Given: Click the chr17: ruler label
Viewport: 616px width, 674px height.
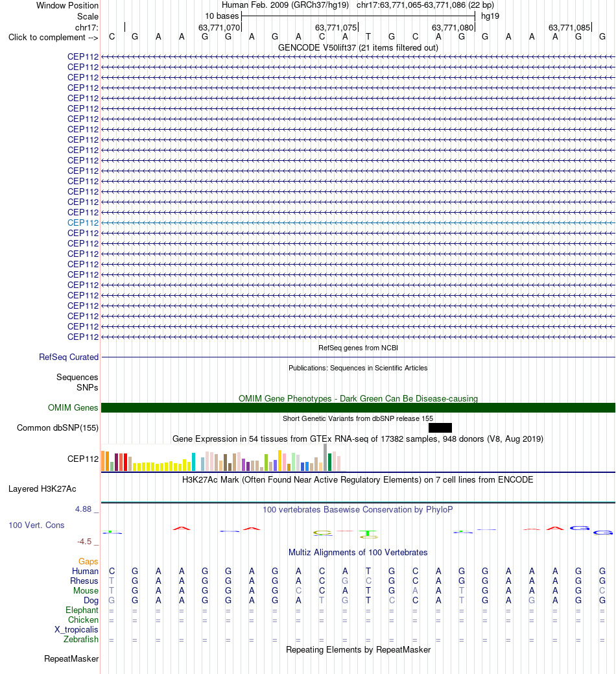Looking at the screenshot, I should tap(87, 27).
